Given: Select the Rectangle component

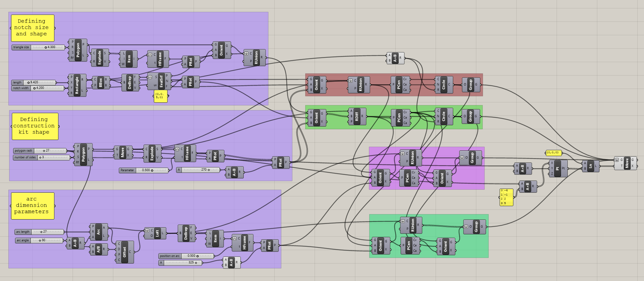Looking at the screenshot, I should click(77, 85).
